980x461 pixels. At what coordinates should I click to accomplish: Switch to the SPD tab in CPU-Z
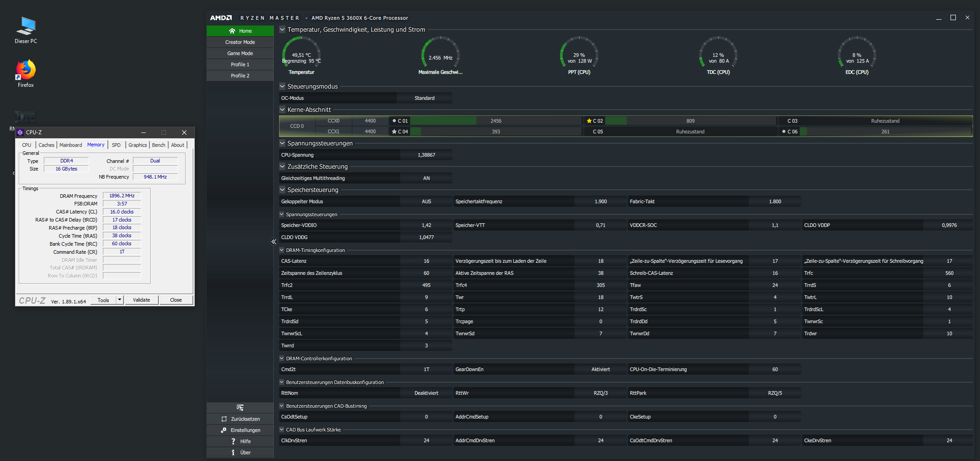coord(116,145)
